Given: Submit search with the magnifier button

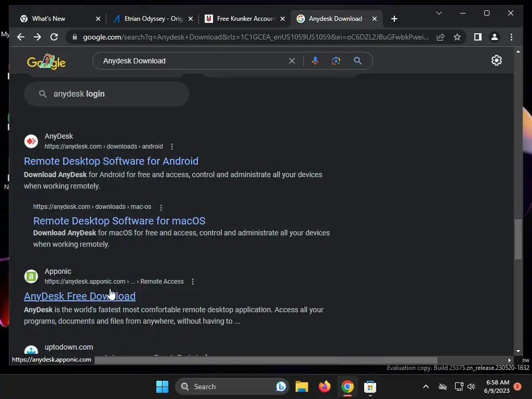Looking at the screenshot, I should tap(357, 61).
